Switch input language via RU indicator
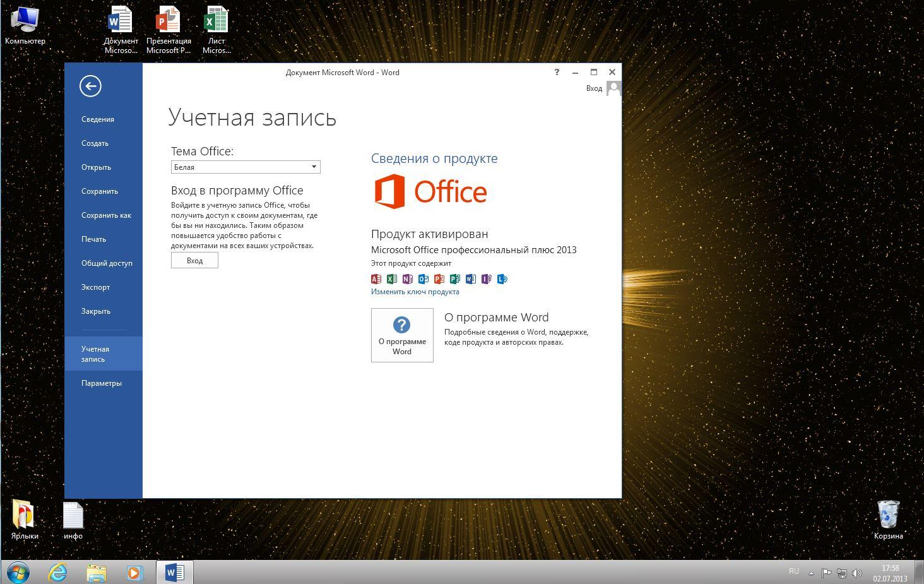Image resolution: width=924 pixels, height=584 pixels. [793, 571]
